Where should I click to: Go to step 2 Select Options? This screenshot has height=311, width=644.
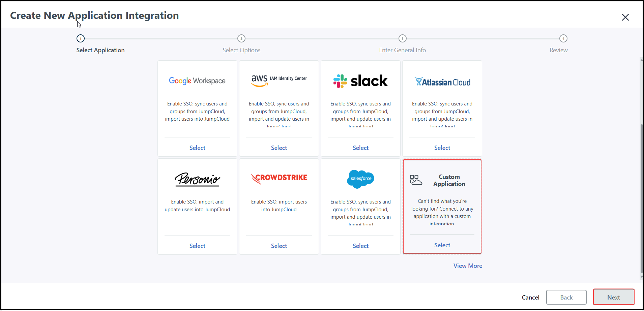click(241, 38)
